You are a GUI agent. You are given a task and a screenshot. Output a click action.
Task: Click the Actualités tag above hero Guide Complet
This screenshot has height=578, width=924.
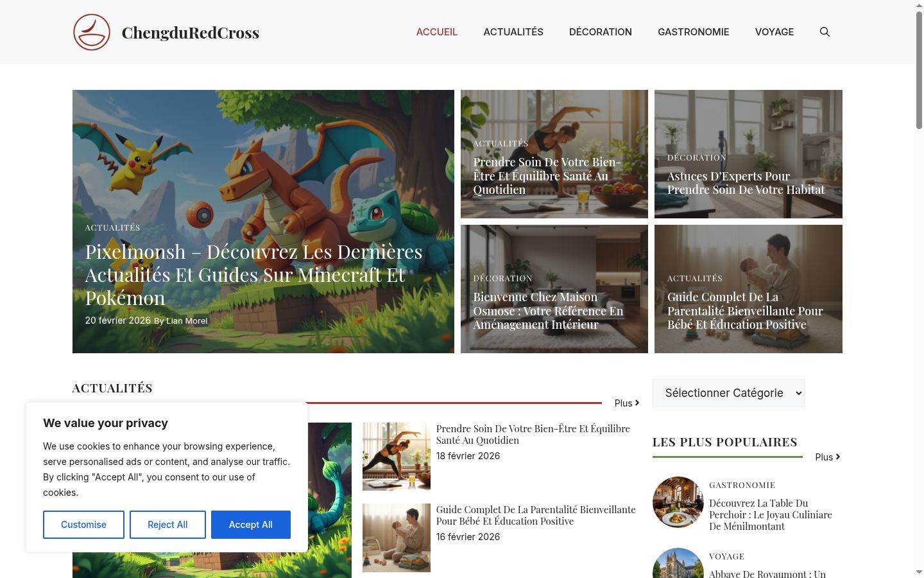(x=695, y=278)
